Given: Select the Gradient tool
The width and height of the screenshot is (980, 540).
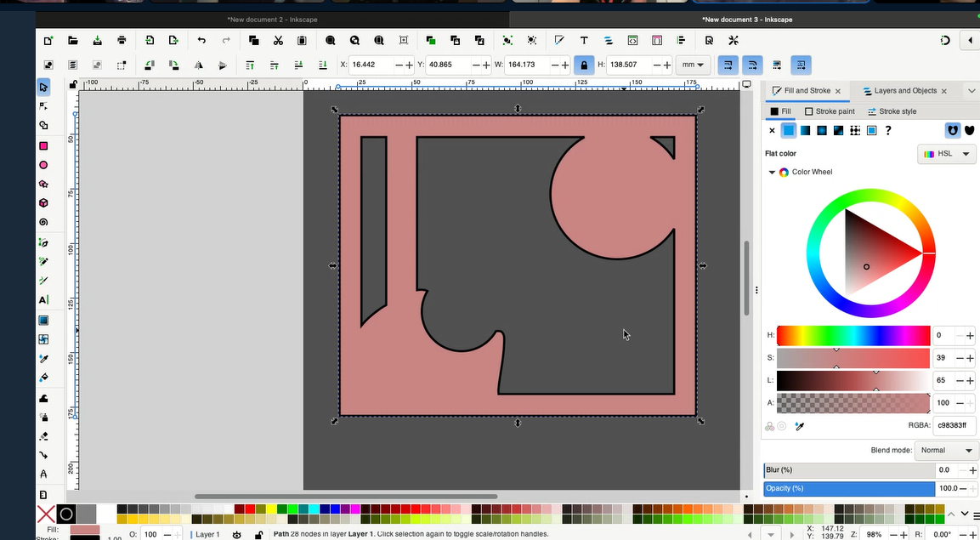Looking at the screenshot, I should pos(43,320).
